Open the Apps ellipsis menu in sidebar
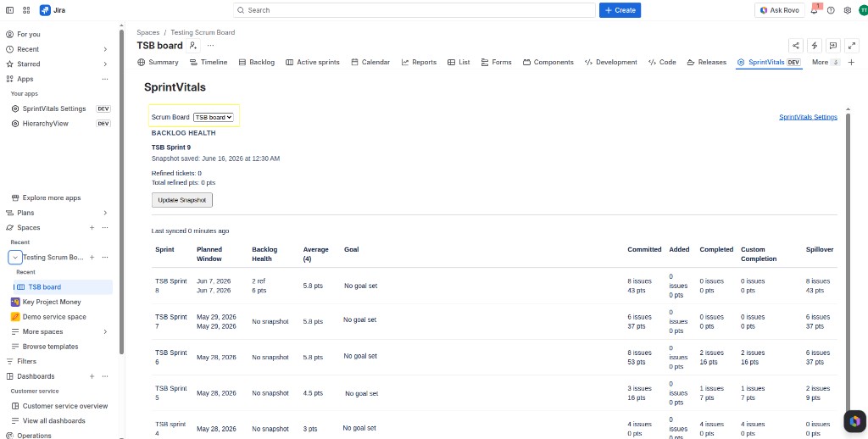868x439 pixels. [x=105, y=79]
